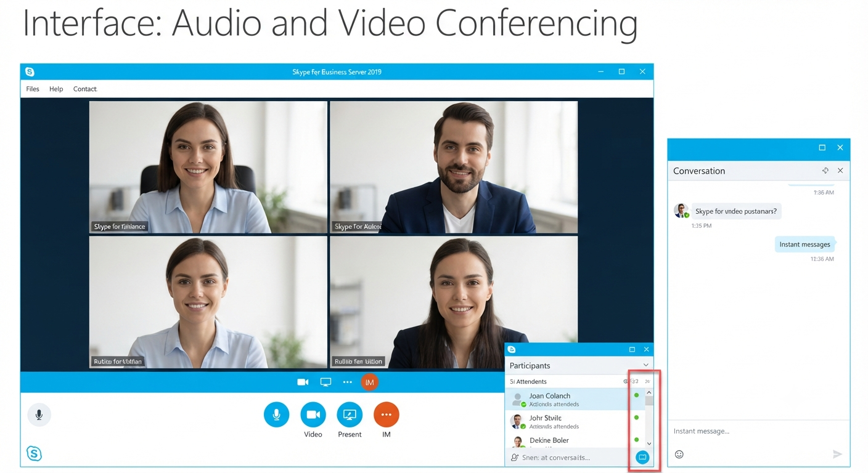Click 'Skype for vndeo pustanars?' message
This screenshot has width=868, height=473.
[736, 211]
